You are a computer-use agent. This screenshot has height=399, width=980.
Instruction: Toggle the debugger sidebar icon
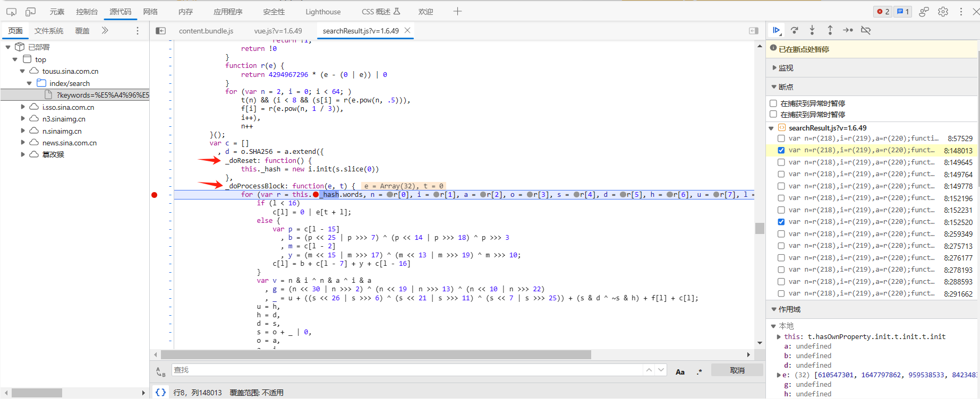point(753,31)
